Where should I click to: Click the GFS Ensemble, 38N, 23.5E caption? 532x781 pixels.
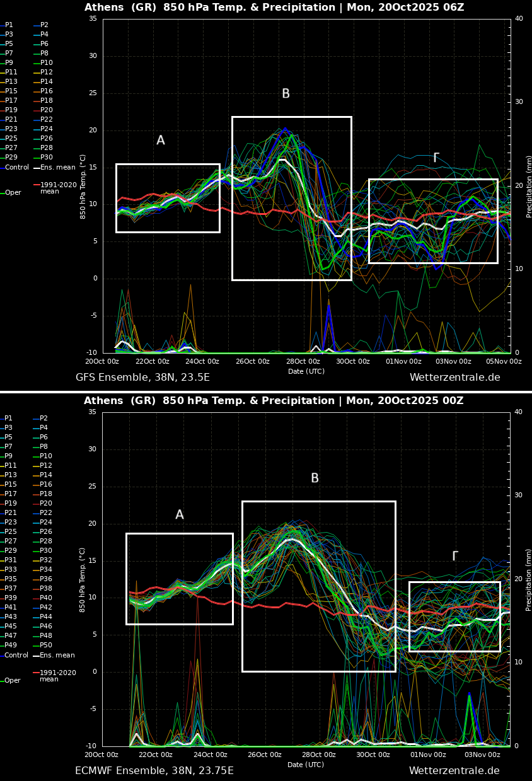pyautogui.click(x=142, y=378)
